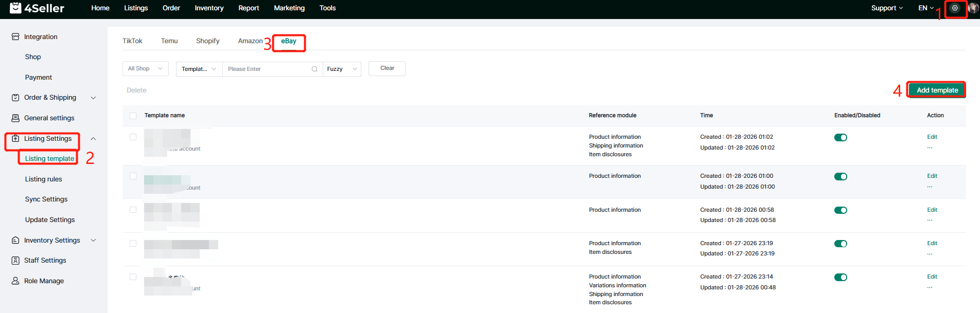Click the Add template button
The image size is (980, 313).
tap(937, 90)
